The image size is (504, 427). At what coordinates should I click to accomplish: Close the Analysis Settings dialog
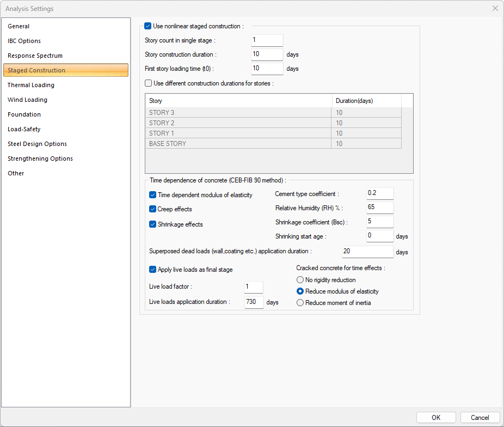[x=495, y=9]
